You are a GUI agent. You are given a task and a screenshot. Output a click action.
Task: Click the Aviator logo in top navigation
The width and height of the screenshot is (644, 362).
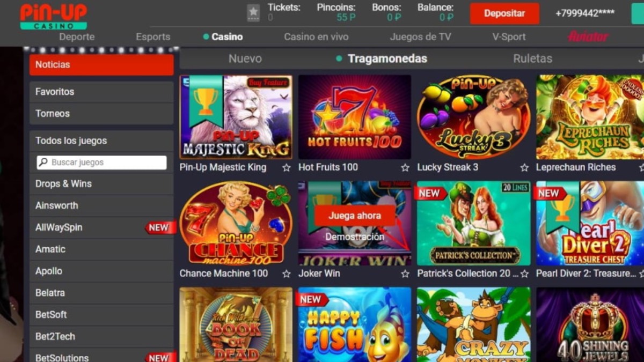click(588, 36)
